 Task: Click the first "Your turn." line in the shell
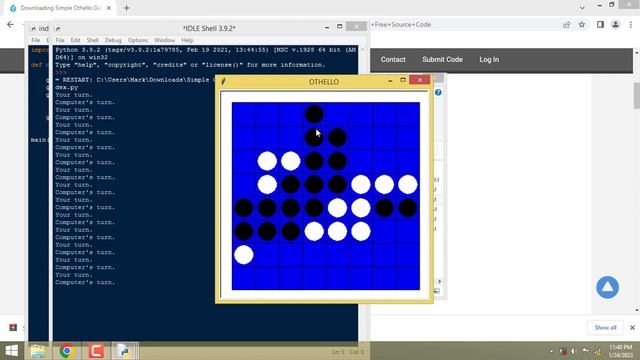click(74, 95)
